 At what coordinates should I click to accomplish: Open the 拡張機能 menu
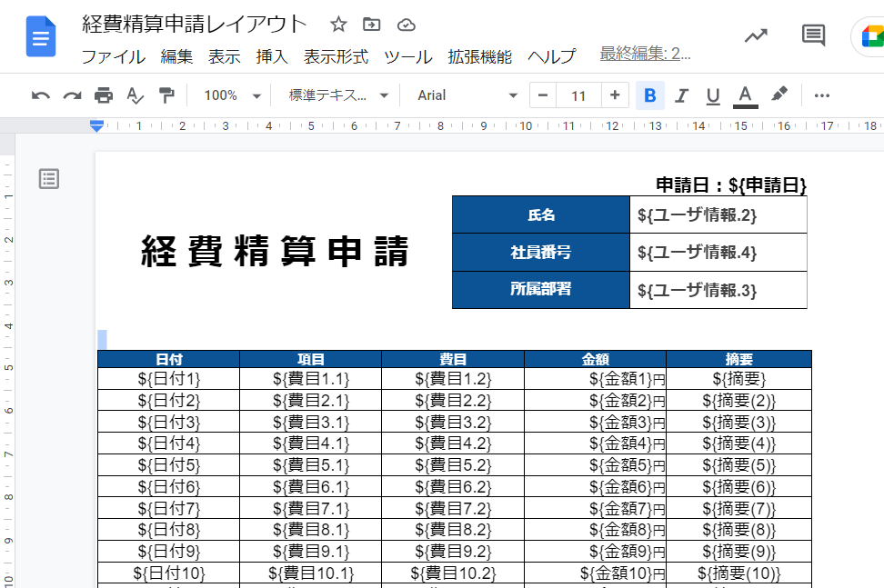[480, 56]
